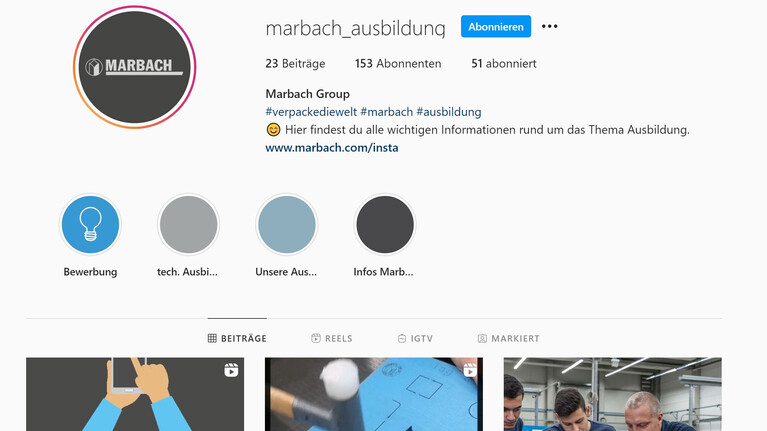This screenshot has height=431, width=767.
Task: Open the Unsere Aus... highlight circle
Action: click(x=287, y=225)
